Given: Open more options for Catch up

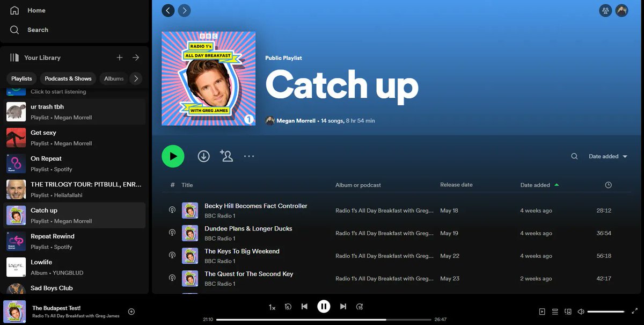Looking at the screenshot, I should (249, 156).
